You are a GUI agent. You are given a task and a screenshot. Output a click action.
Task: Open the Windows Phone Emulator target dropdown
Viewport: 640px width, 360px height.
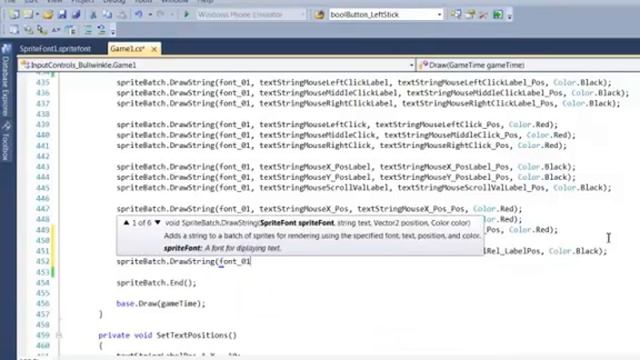click(x=250, y=15)
